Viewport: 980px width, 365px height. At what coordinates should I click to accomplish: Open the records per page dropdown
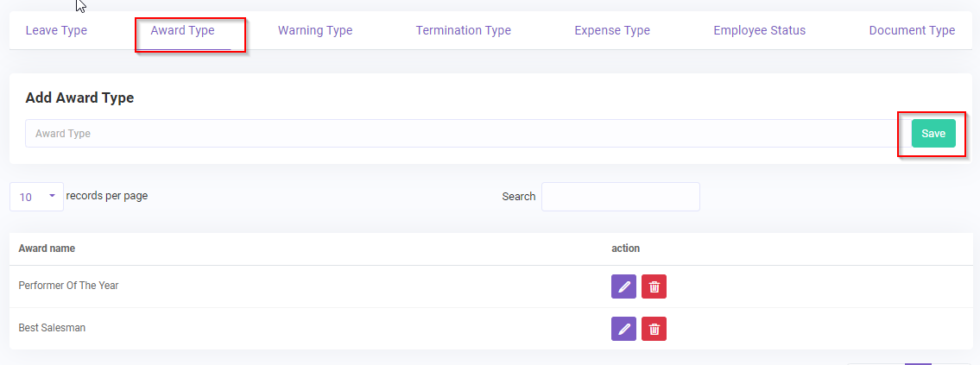click(37, 197)
